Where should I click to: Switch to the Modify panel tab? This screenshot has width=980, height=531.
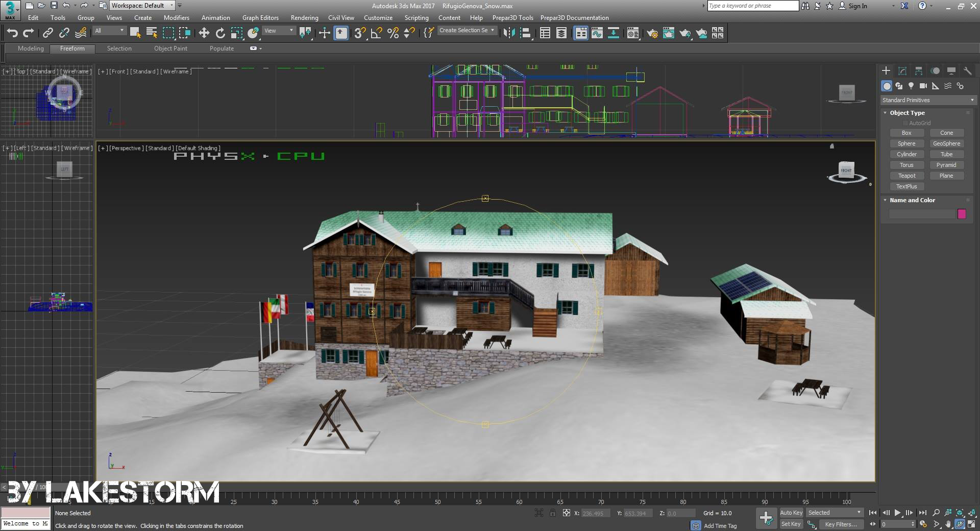pyautogui.click(x=902, y=71)
